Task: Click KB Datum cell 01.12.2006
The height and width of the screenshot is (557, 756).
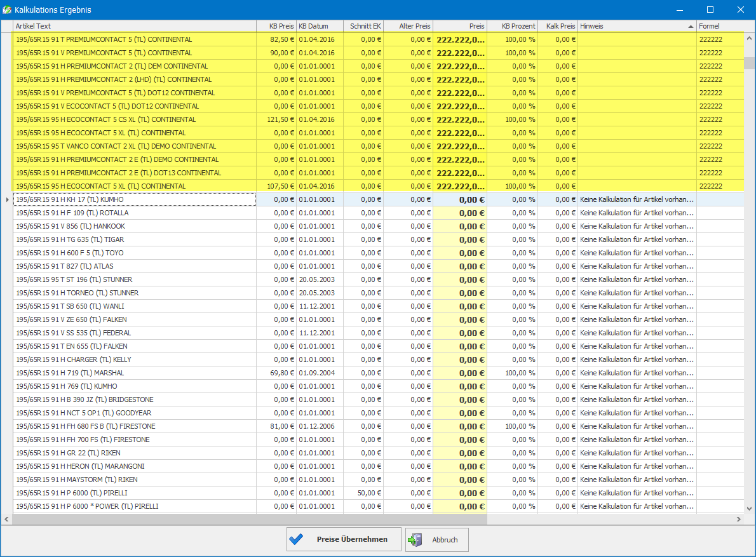Action: (320, 426)
